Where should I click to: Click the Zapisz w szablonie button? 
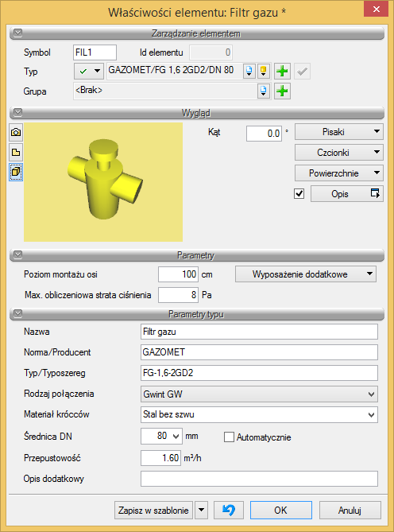click(x=153, y=511)
